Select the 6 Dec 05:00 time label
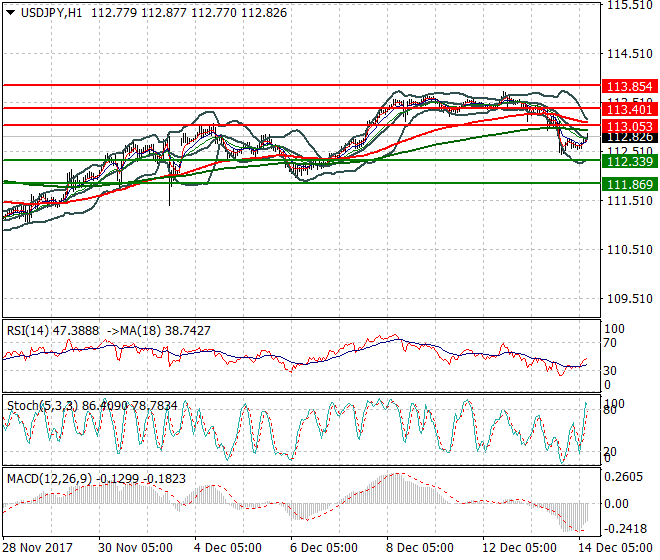This screenshot has height=560, width=660. [324, 548]
